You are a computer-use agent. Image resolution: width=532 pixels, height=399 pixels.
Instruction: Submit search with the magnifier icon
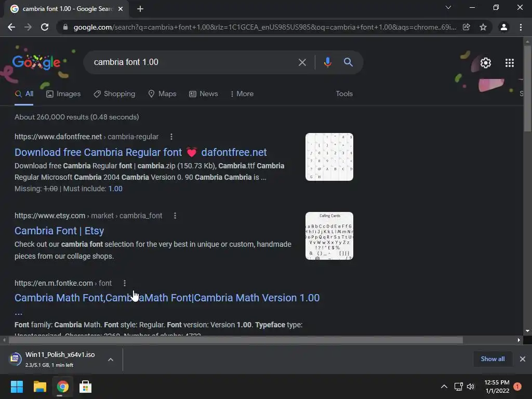[348, 62]
